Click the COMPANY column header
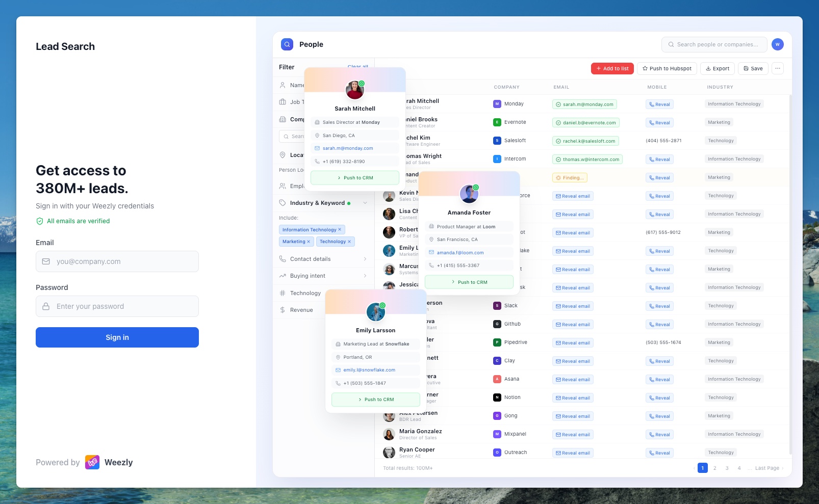 506,87
